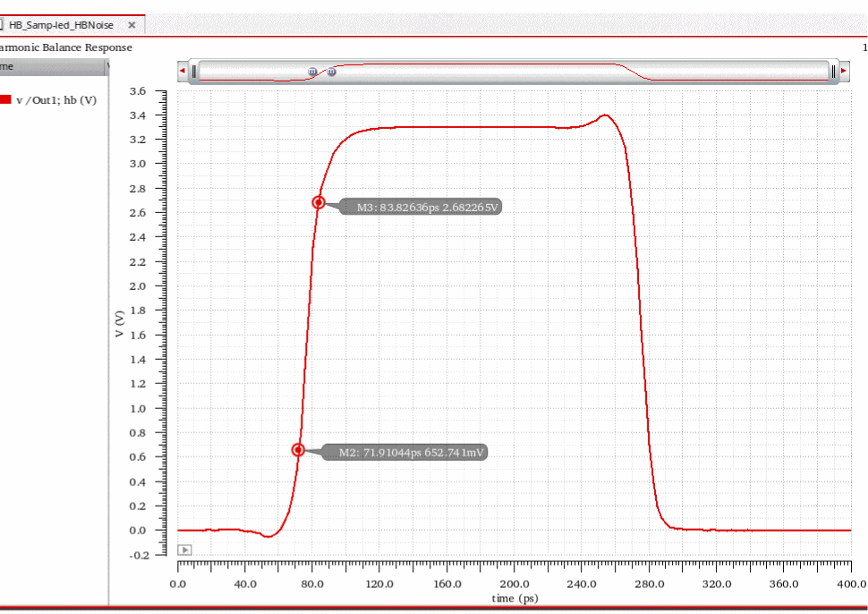Click the red color swatch for v /Out1
The height and width of the screenshot is (614, 868).
[x=5, y=100]
